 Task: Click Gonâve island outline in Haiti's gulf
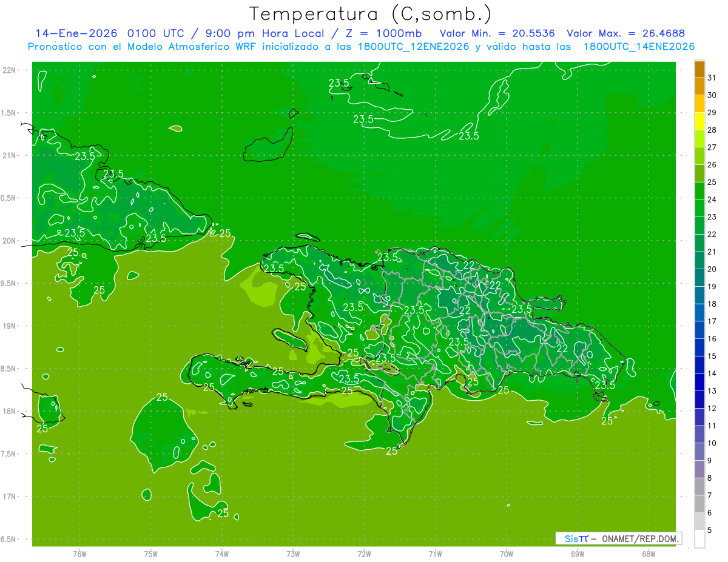[289, 339]
